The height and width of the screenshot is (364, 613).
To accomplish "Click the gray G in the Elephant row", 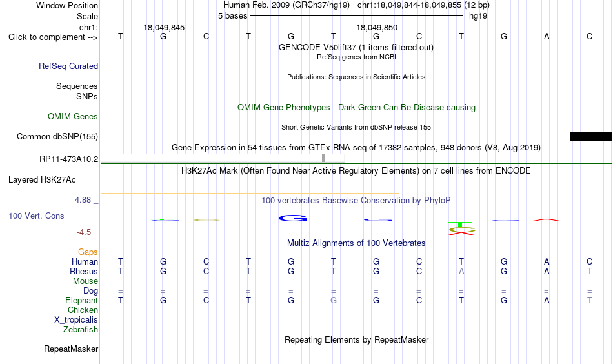I will [x=334, y=300].
